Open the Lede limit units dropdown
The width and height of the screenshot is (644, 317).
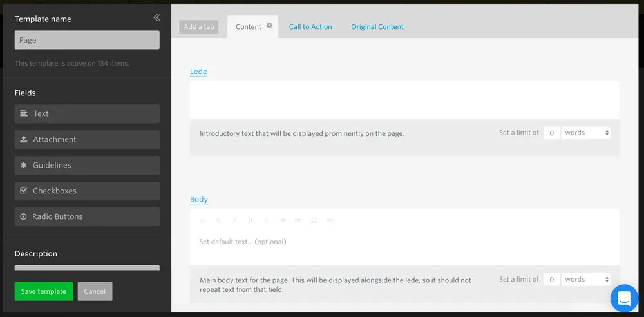tap(585, 133)
